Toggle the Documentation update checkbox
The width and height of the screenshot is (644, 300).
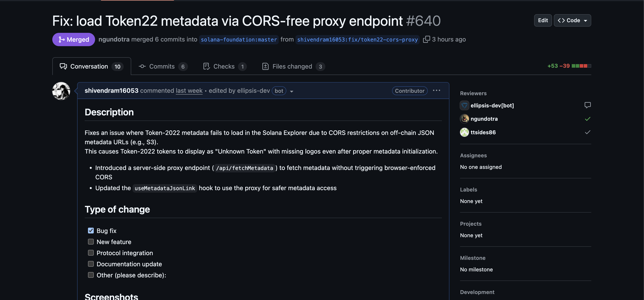91,264
